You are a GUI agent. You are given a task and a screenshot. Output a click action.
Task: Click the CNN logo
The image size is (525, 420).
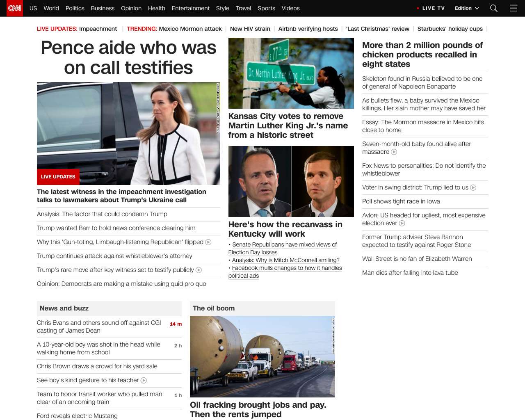[15, 8]
